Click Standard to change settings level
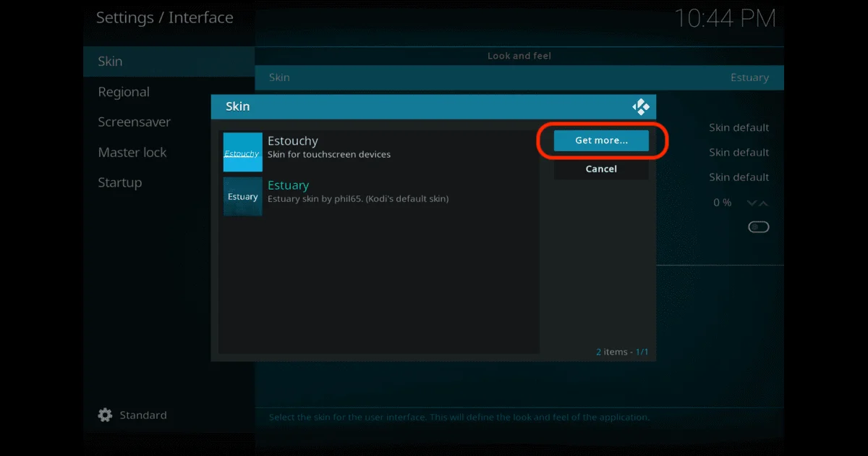868x456 pixels. [x=143, y=415]
